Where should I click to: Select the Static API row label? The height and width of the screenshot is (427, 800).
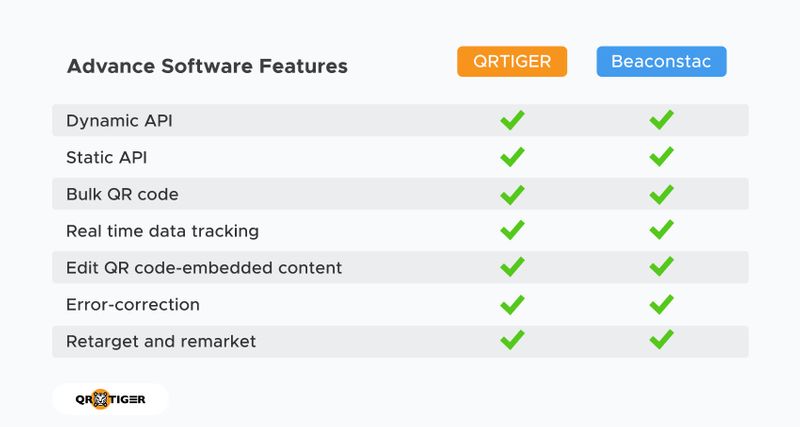click(x=107, y=157)
